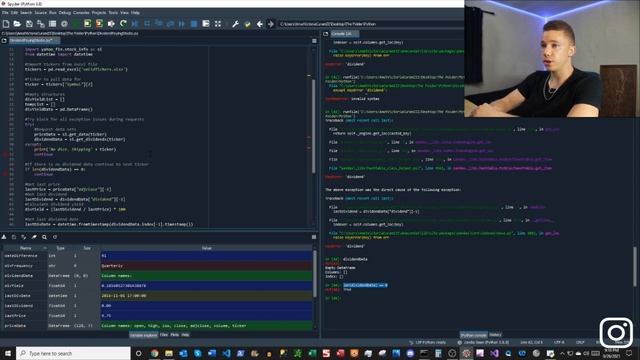Click the Back arrow in toolbar

coord(260,24)
